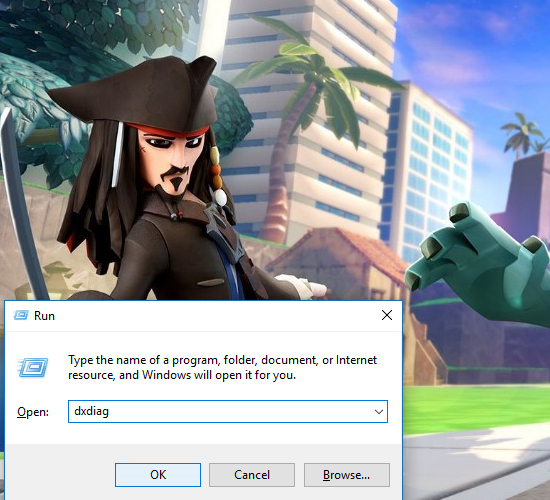The width and height of the screenshot is (550, 500).
Task: Click the Run title text in title bar
Action: 44,316
